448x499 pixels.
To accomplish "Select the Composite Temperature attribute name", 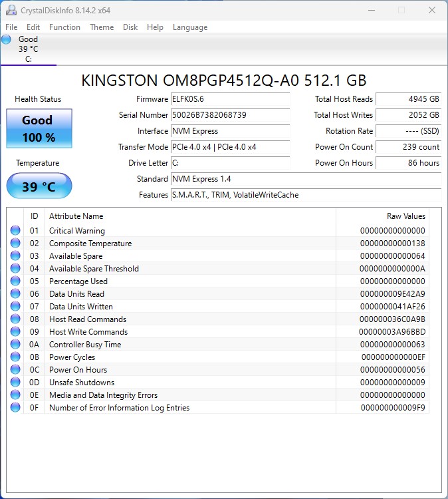I will pos(90,244).
